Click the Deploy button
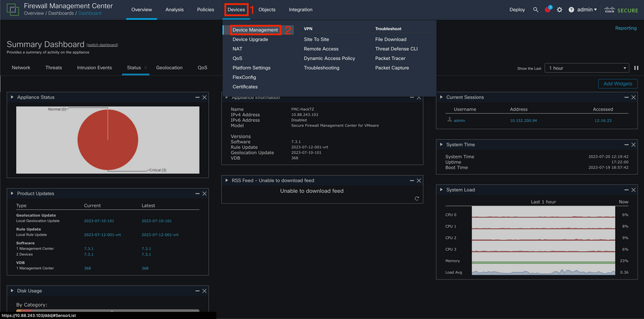 point(517,10)
